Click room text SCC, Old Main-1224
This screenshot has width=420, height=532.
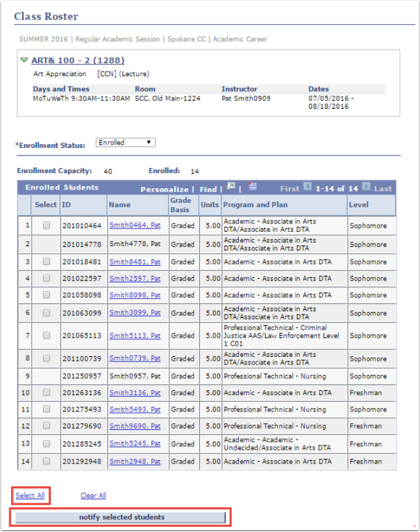pyautogui.click(x=167, y=98)
